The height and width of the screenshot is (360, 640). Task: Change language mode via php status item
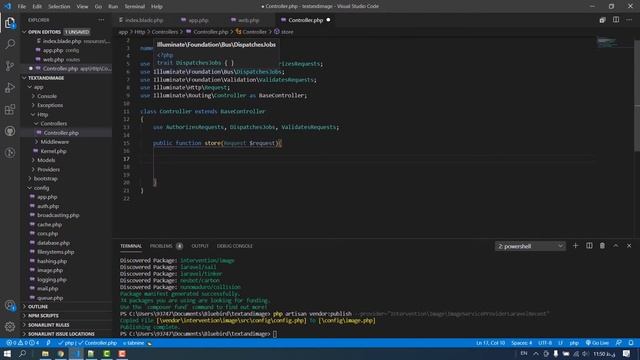point(574,343)
